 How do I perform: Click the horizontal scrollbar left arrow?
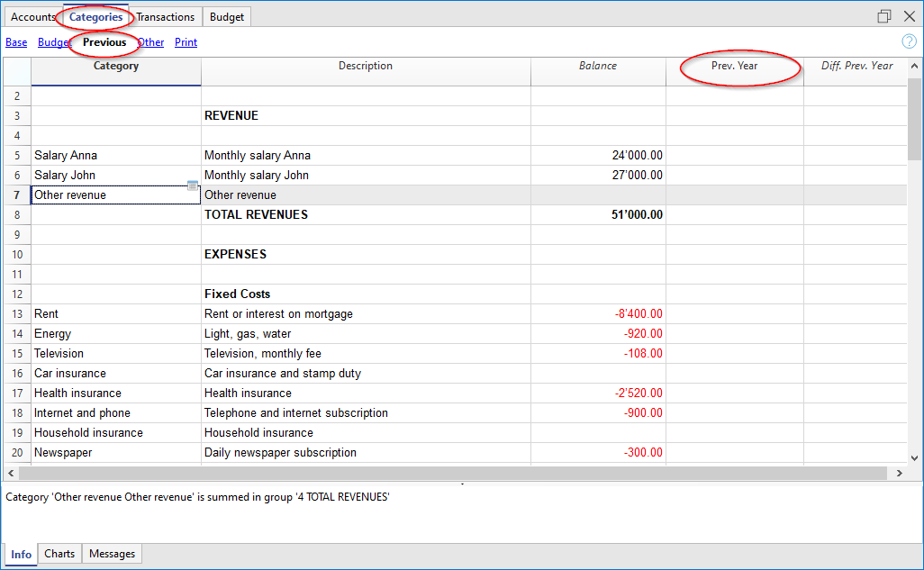(11, 473)
